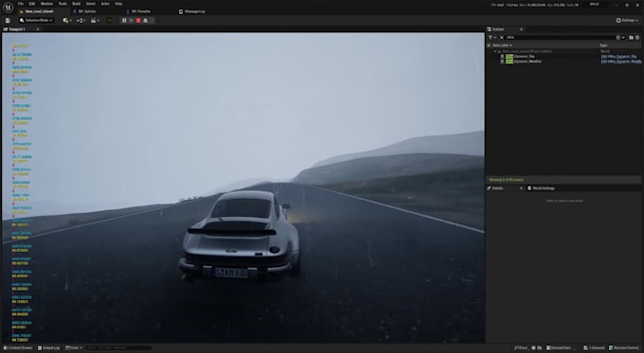Click the Type column header
644x353 pixels.
pyautogui.click(x=603, y=45)
